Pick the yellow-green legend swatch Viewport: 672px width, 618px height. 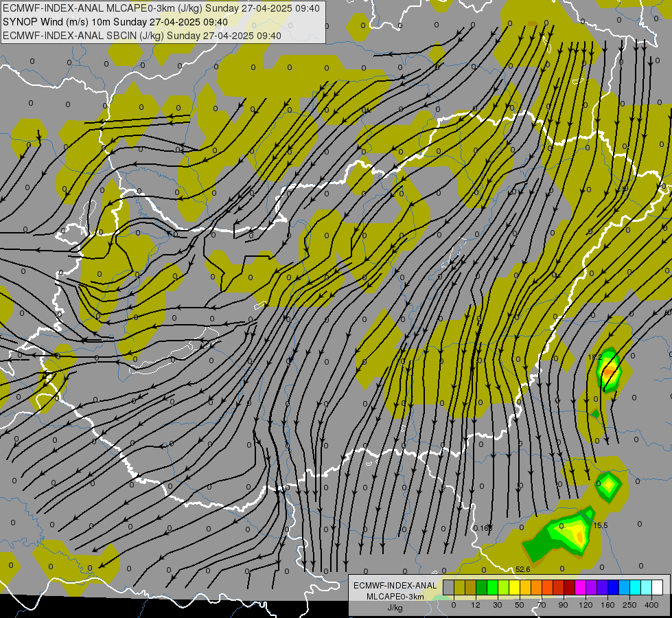504,587
